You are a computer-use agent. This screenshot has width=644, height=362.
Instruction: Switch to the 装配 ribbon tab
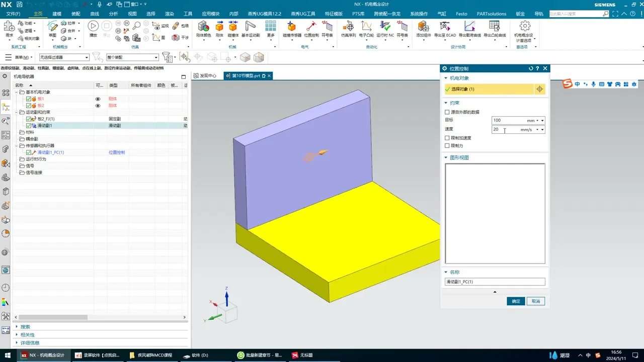[75, 14]
